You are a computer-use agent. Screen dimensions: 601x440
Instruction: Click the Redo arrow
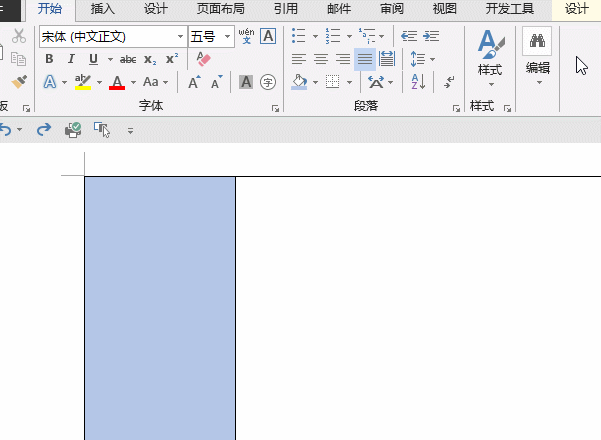[x=44, y=130]
